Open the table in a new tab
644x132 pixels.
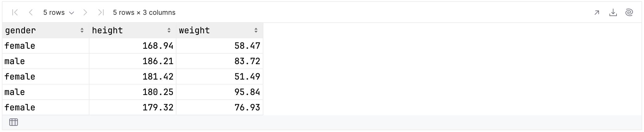point(597,13)
